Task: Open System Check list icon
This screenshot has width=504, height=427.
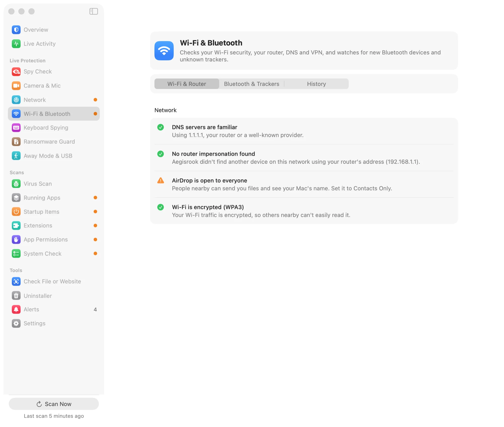Action: 16,254
